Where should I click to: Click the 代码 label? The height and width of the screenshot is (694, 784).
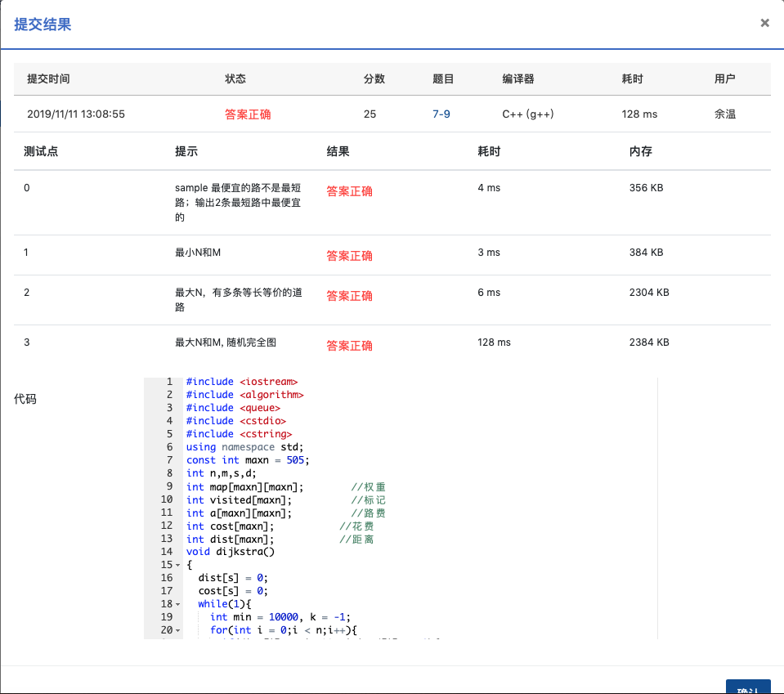tap(25, 399)
